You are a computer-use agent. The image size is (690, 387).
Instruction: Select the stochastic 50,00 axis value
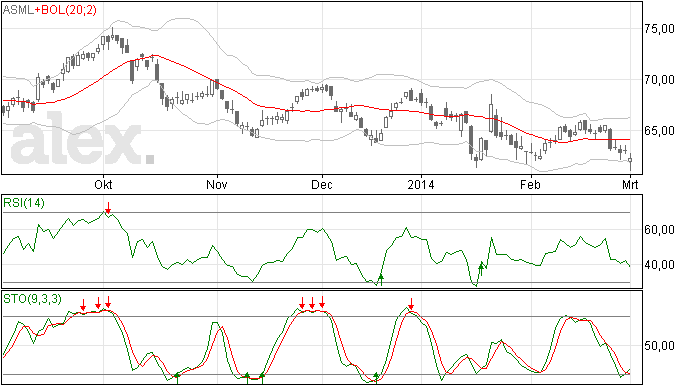pos(659,346)
